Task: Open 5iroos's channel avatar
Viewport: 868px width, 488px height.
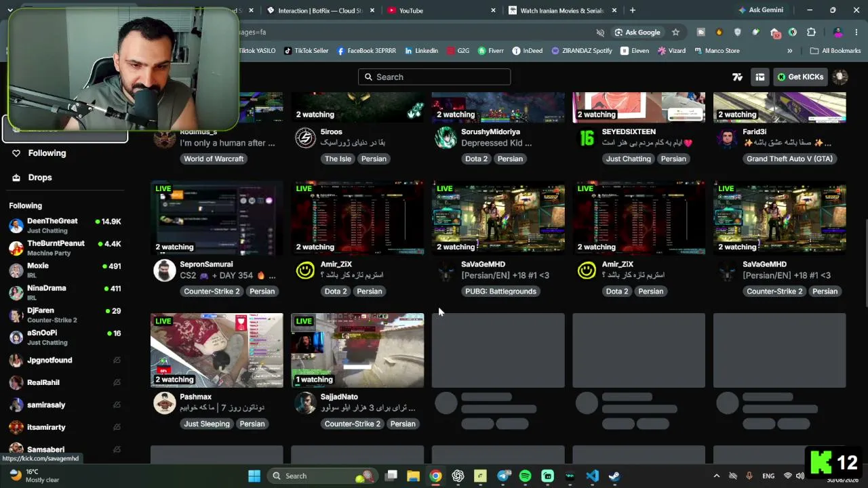Action: (x=305, y=138)
